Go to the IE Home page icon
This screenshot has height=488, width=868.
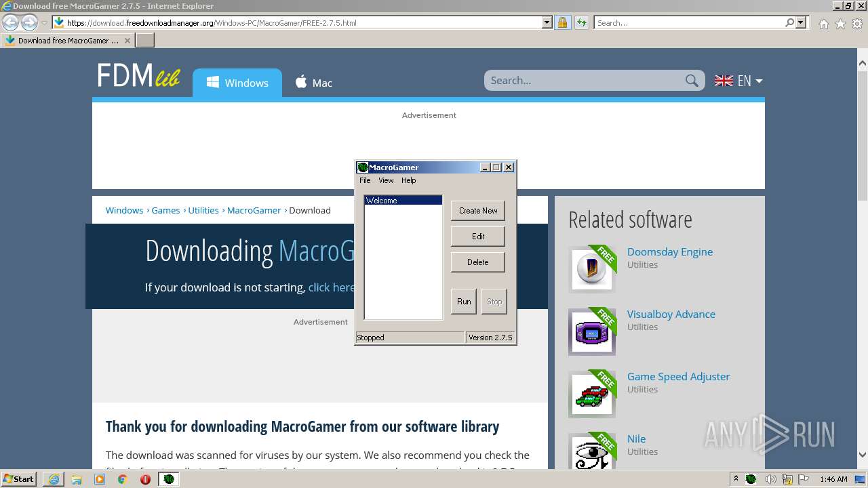[823, 24]
